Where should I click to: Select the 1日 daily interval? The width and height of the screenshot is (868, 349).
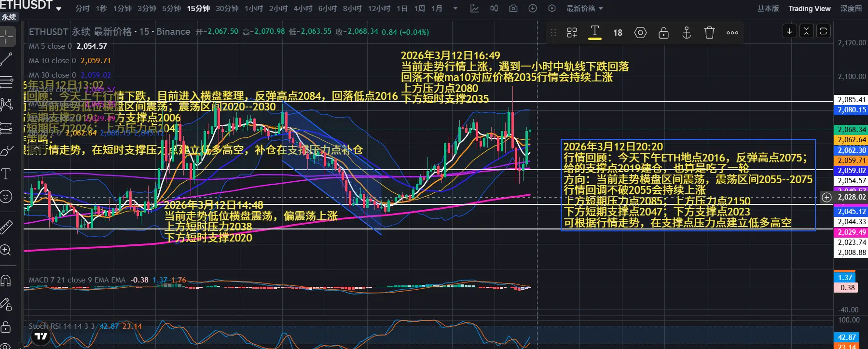click(x=402, y=8)
